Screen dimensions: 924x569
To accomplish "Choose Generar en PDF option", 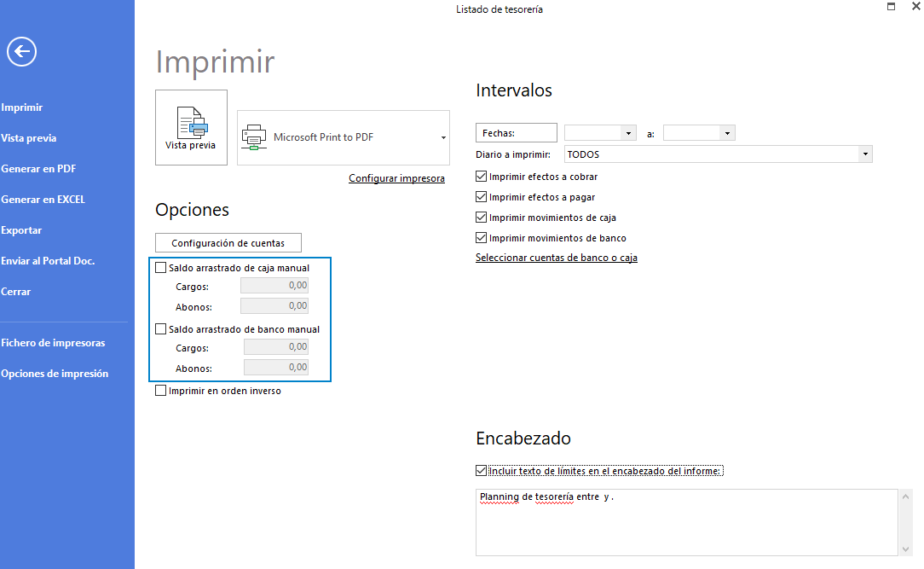I will (x=38, y=169).
